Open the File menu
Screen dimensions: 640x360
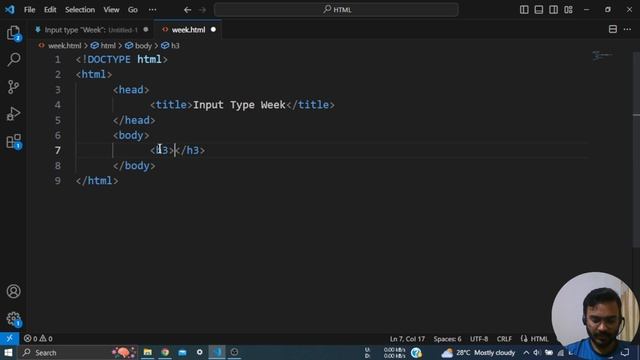pos(29,10)
